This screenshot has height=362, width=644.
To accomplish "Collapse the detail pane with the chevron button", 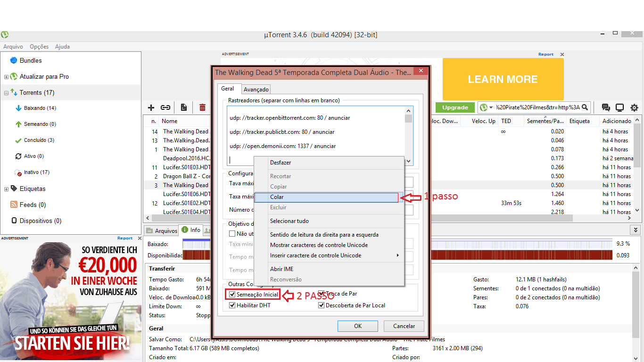I will (636, 230).
